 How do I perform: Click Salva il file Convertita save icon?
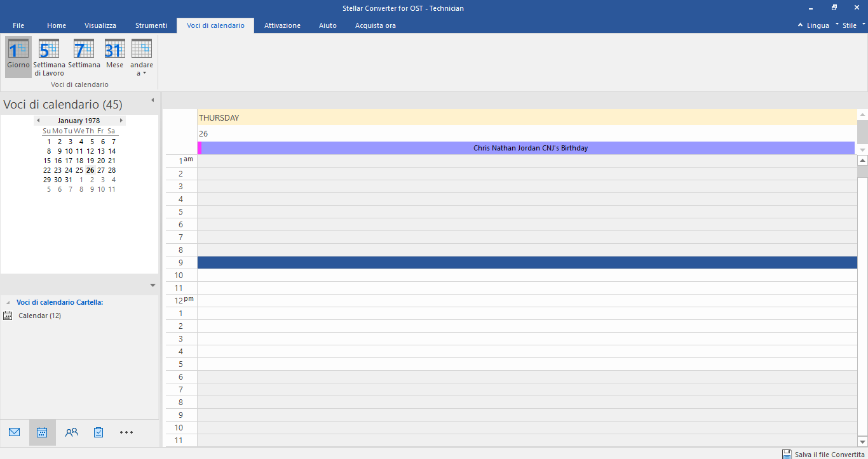coord(787,454)
